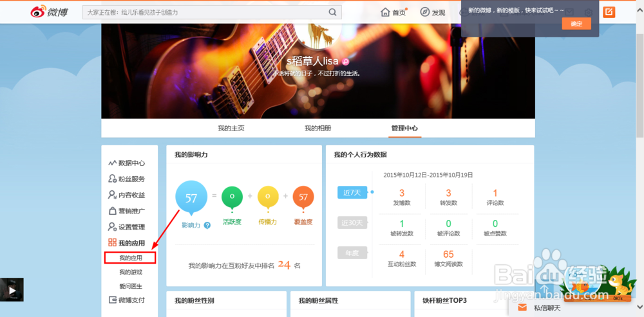Click the 营销推广 bag icon
This screenshot has width=644, height=317.
point(113,211)
